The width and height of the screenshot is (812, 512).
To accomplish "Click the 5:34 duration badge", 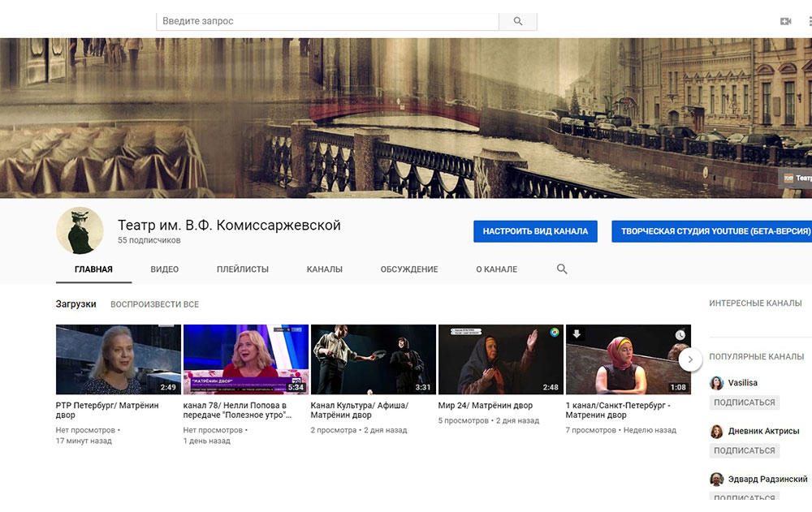I will 296,387.
